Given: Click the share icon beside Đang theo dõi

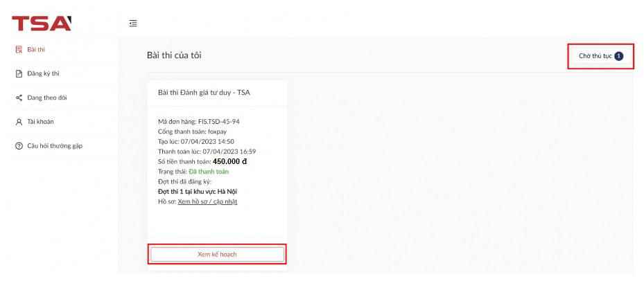Looking at the screenshot, I should click(x=19, y=98).
